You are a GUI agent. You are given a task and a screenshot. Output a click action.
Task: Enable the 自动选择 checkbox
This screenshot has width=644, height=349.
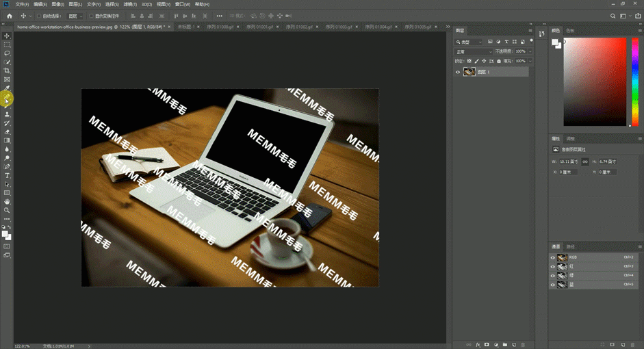pos(40,16)
